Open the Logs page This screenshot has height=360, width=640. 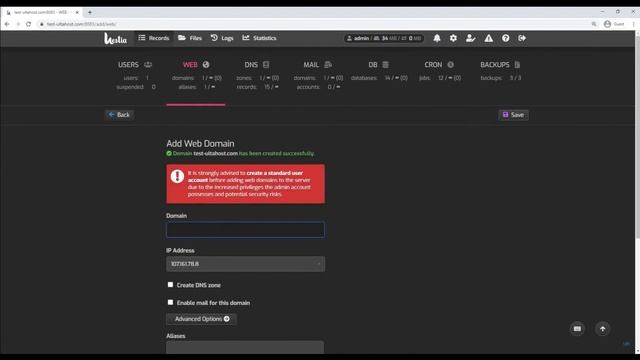[x=222, y=38]
